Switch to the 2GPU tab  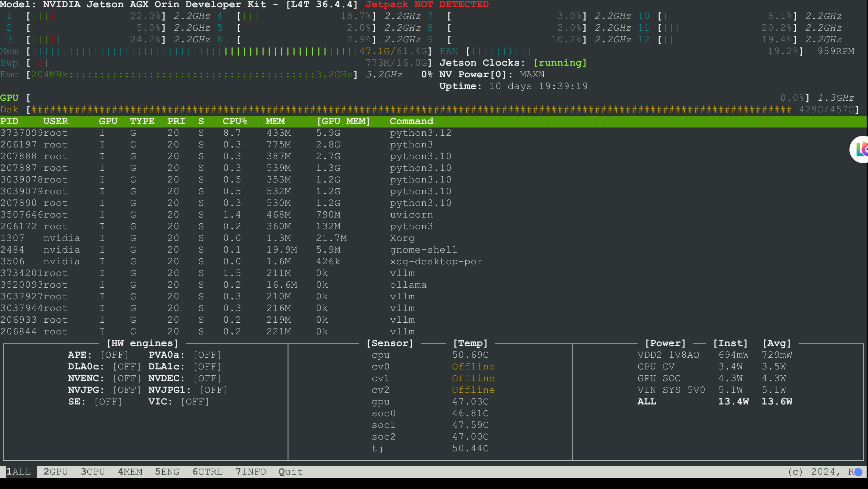point(55,472)
